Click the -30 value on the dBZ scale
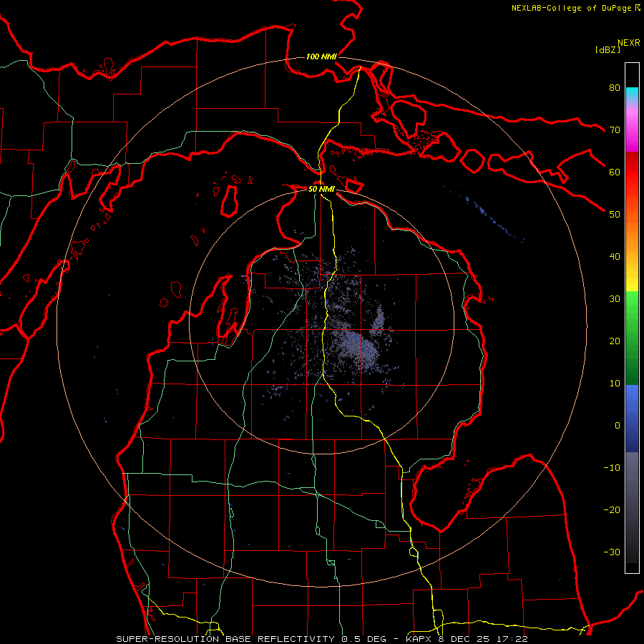The width and height of the screenshot is (644, 644). pos(612,552)
